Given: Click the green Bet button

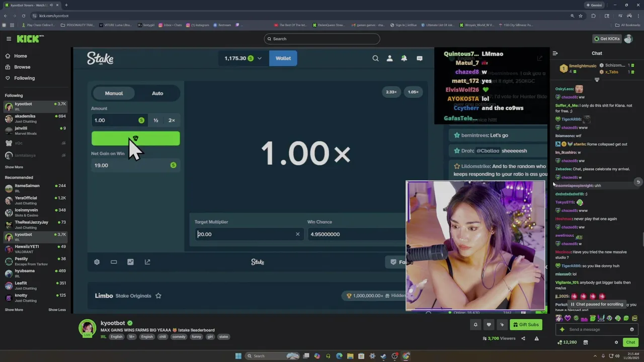Looking at the screenshot, I should tap(135, 138).
